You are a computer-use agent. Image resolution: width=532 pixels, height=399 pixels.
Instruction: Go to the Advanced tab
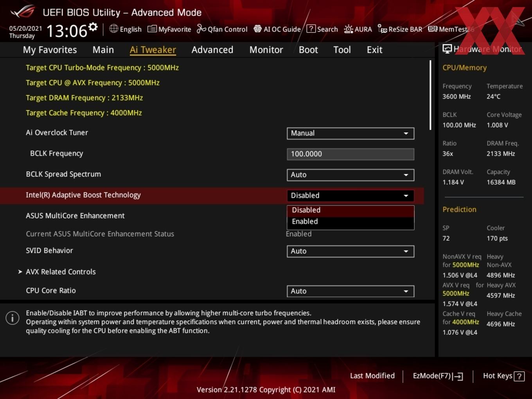(212, 50)
